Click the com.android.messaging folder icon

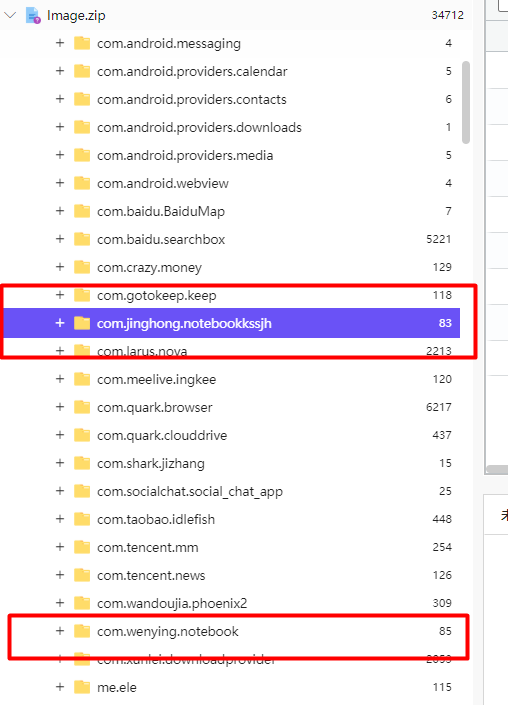tap(82, 44)
